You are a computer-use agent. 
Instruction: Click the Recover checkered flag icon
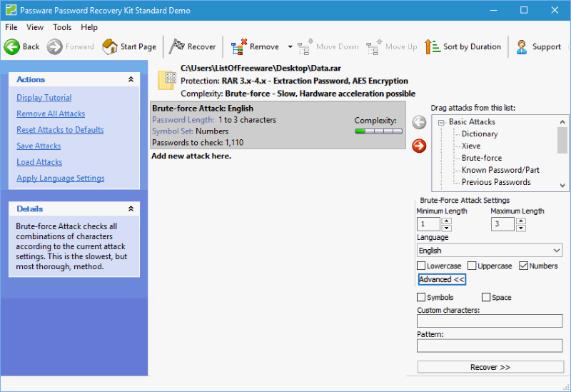point(176,46)
